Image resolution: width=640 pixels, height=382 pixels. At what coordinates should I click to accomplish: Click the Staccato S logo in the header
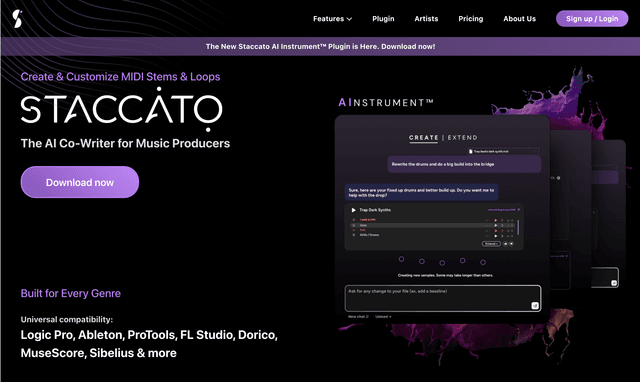[x=17, y=19]
